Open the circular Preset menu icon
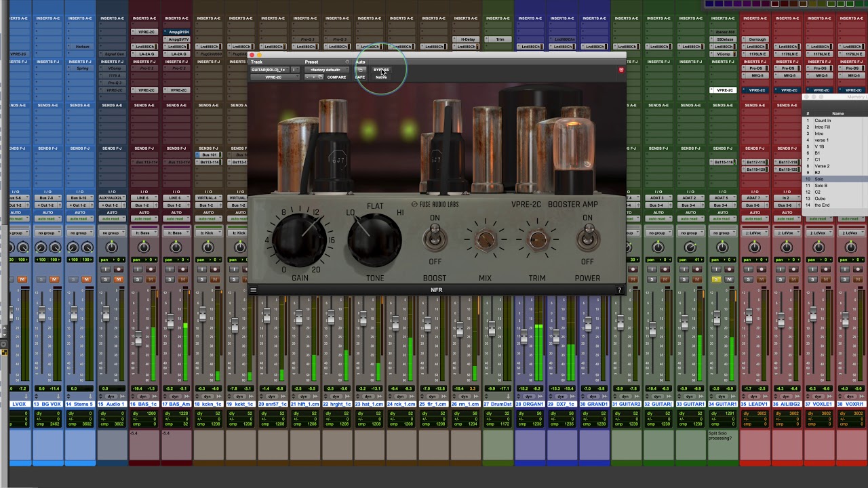 click(x=347, y=62)
